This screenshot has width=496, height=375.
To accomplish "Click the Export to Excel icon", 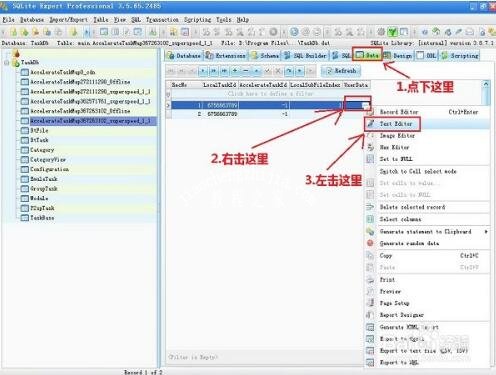I will 370,339.
